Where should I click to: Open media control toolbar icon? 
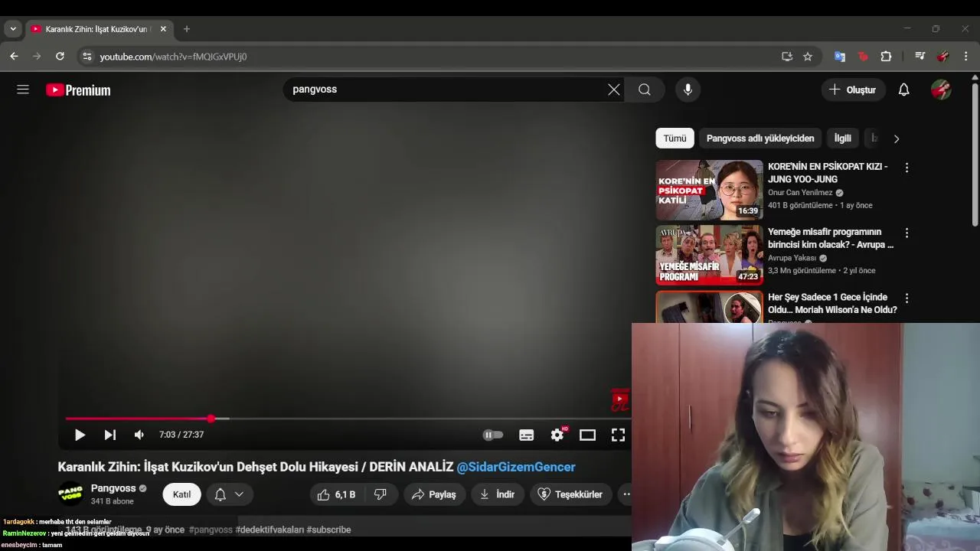pyautogui.click(x=920, y=56)
